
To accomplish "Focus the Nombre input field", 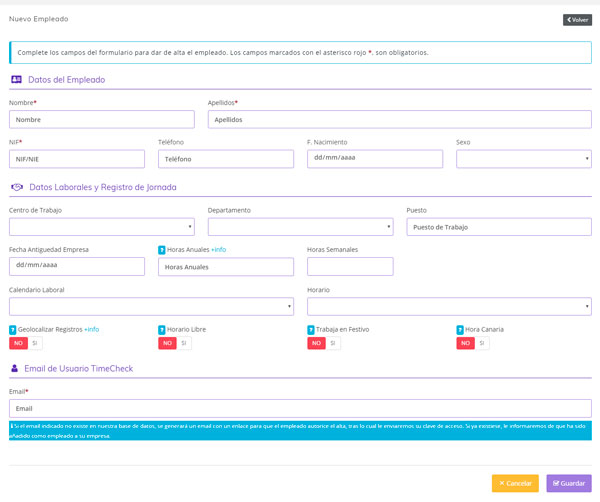I will pos(102,119).
